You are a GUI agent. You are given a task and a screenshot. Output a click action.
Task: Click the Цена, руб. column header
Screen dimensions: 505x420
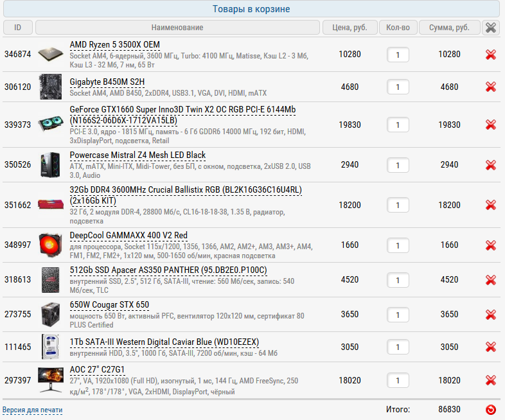(x=350, y=28)
